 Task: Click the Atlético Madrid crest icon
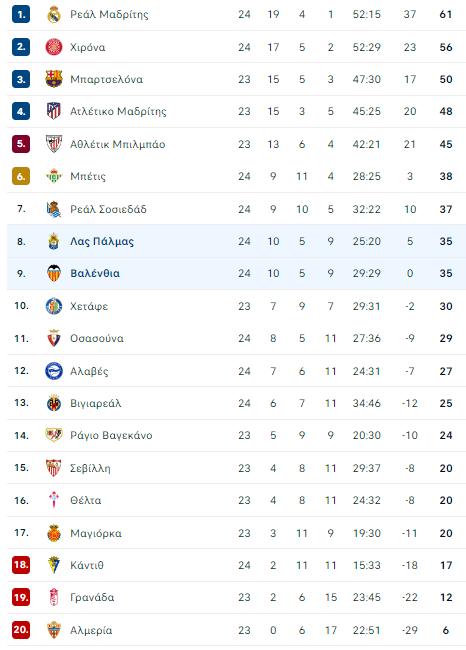[53, 111]
